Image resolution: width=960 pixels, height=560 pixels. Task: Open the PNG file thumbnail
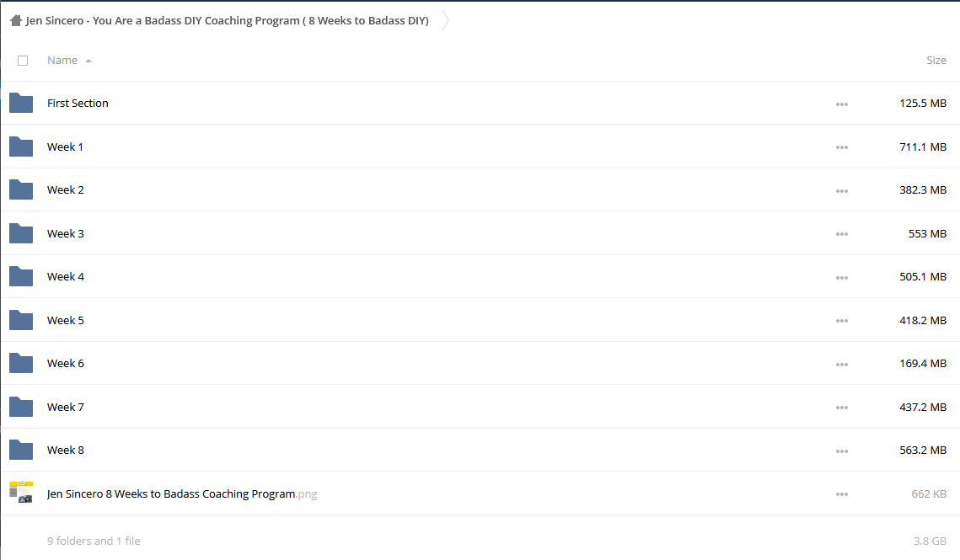[21, 492]
